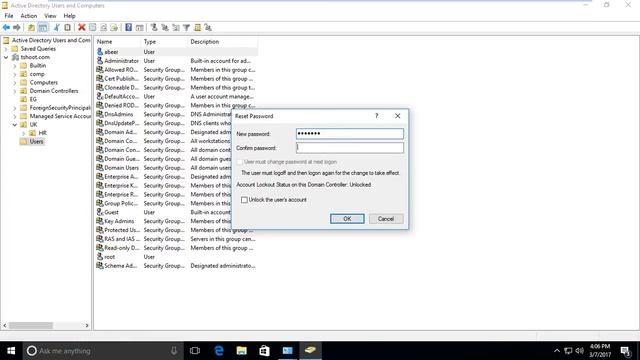Show hidden system tray icons chevron
Screen dimensions: 640x360
click(x=557, y=351)
